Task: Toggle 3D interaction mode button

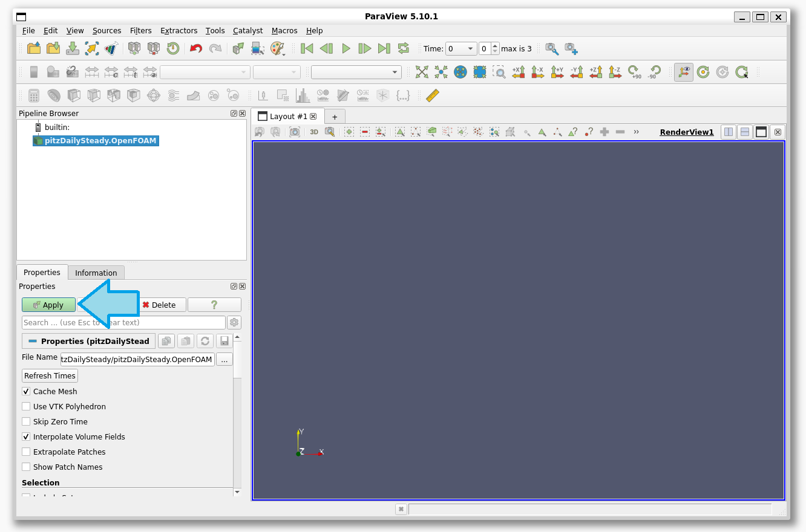Action: point(314,132)
